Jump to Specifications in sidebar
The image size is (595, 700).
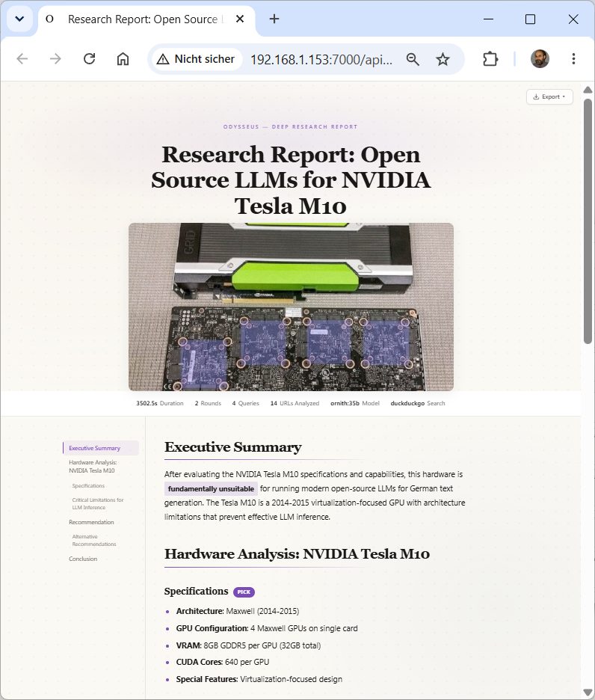(88, 485)
